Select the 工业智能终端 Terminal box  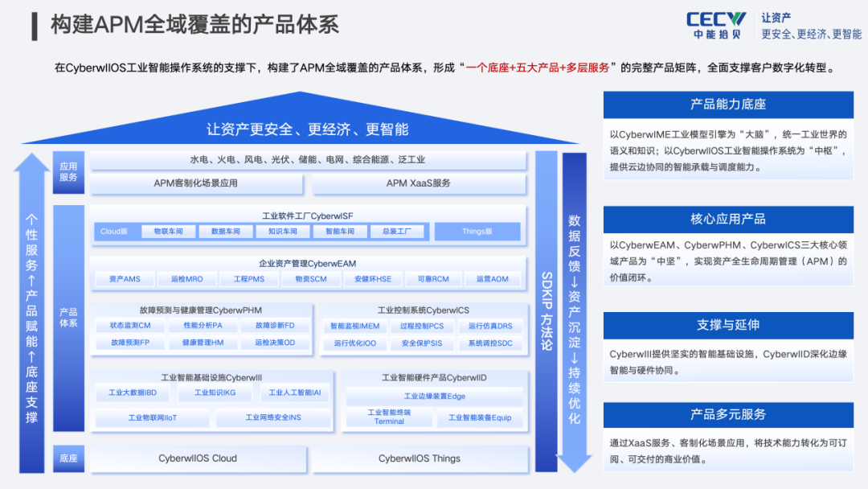pos(389,417)
